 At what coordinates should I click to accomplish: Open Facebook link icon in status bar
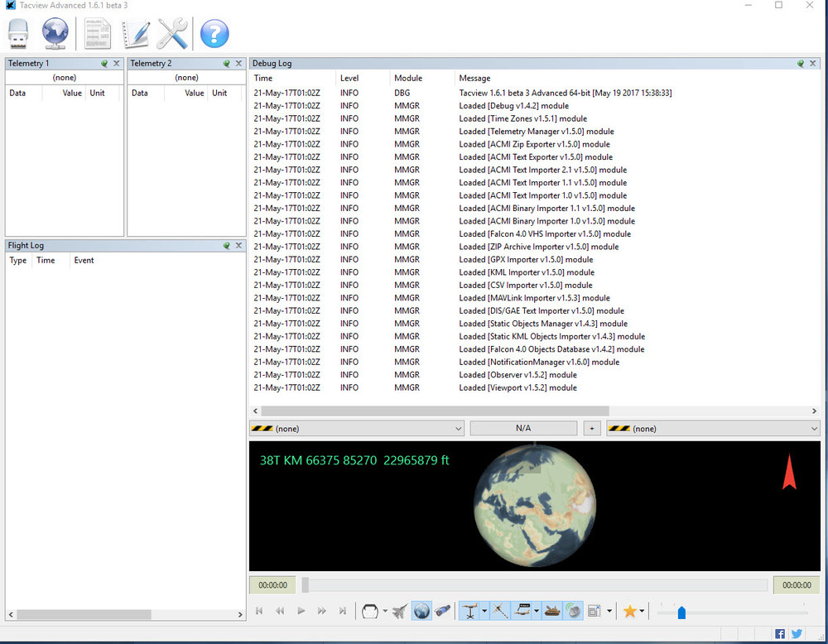(780, 634)
